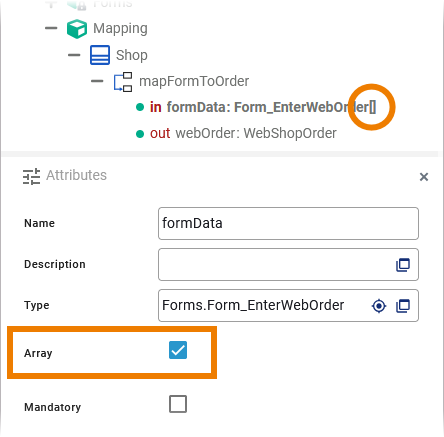Image resolution: width=444 pixels, height=437 pixels.
Task: Select the out webOrder parameter in tree
Action: 243,133
